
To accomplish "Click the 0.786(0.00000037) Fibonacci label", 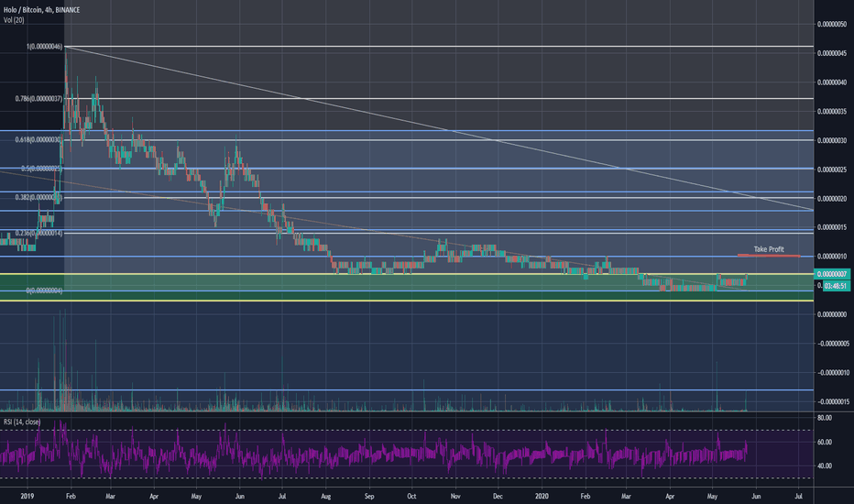I will (x=38, y=99).
